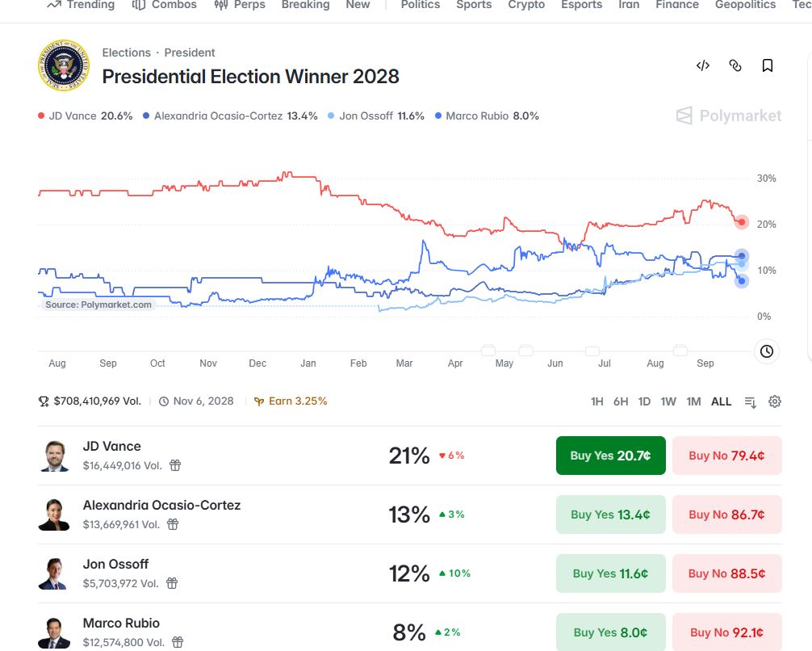The width and height of the screenshot is (812, 651).
Task: Buy No on Alexandria Ocasio-Cortez
Action: tap(727, 514)
